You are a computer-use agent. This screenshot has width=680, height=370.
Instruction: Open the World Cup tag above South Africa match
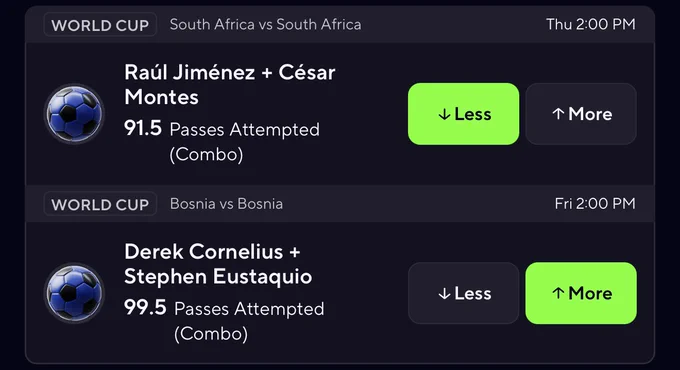100,25
